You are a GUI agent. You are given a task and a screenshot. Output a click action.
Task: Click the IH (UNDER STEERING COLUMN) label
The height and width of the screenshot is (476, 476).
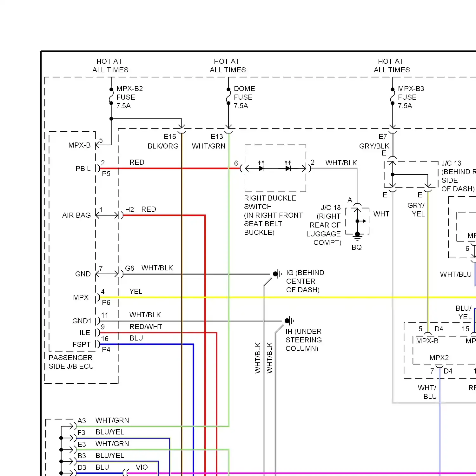(304, 340)
